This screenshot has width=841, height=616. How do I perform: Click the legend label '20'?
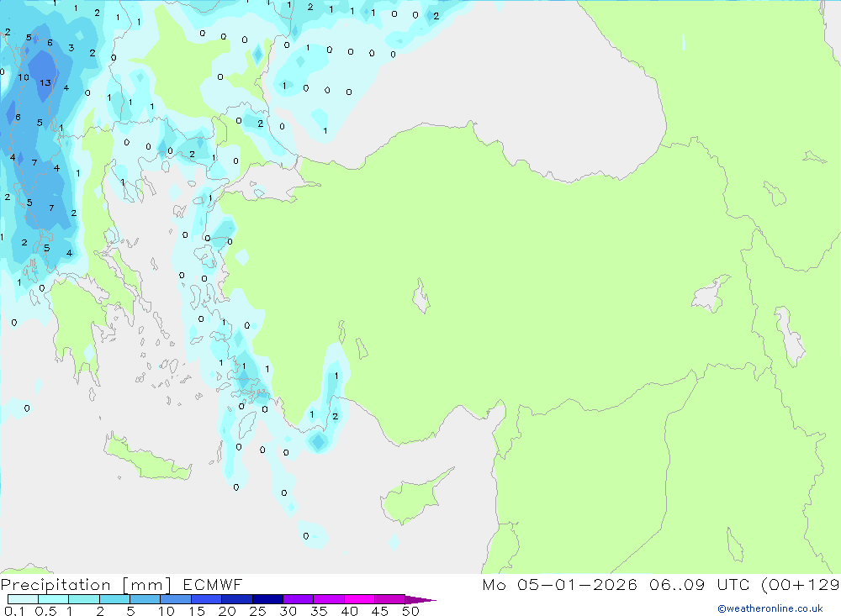(227, 611)
